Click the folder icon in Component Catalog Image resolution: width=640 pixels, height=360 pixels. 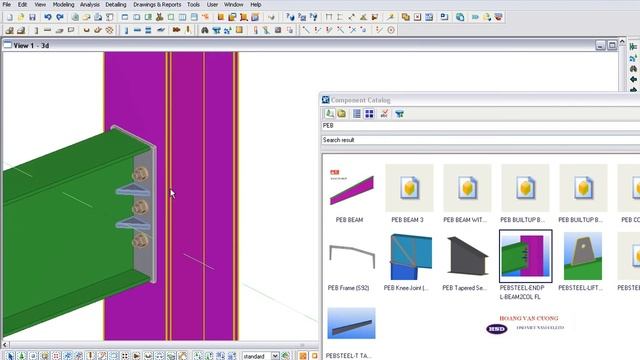pos(342,114)
